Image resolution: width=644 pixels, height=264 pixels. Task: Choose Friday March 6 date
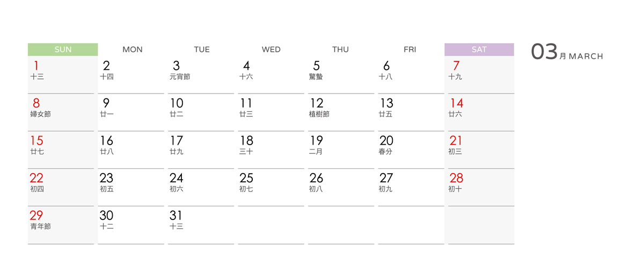click(x=411, y=75)
